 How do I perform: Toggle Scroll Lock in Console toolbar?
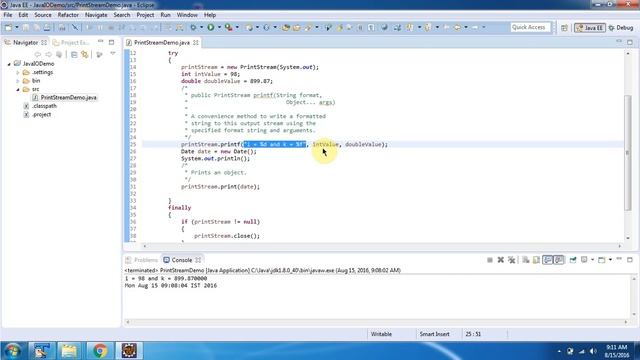click(x=536, y=260)
